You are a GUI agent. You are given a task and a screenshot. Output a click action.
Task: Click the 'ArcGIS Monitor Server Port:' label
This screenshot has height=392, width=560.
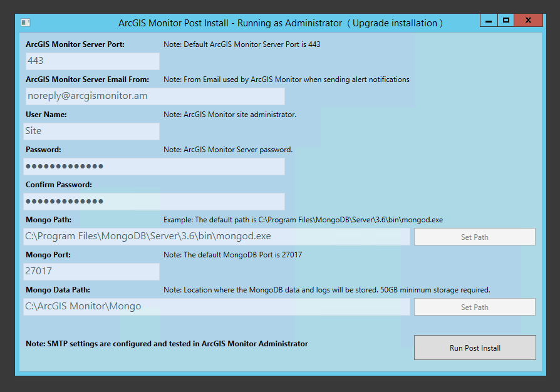coord(75,44)
